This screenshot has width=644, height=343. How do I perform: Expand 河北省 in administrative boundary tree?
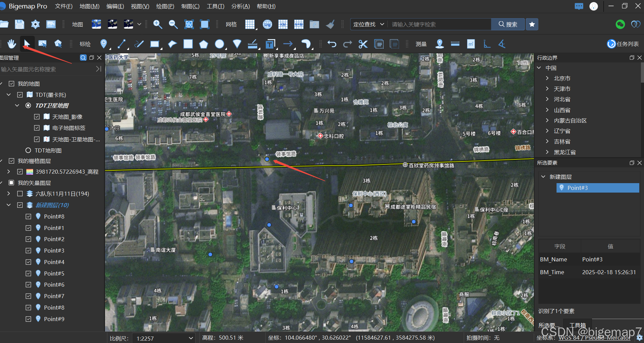[547, 99]
